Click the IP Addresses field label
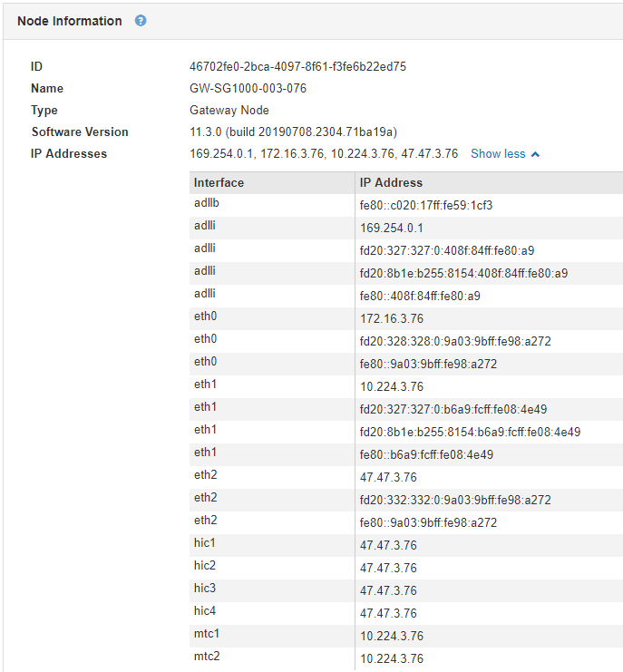623x672 pixels. pyautogui.click(x=69, y=154)
